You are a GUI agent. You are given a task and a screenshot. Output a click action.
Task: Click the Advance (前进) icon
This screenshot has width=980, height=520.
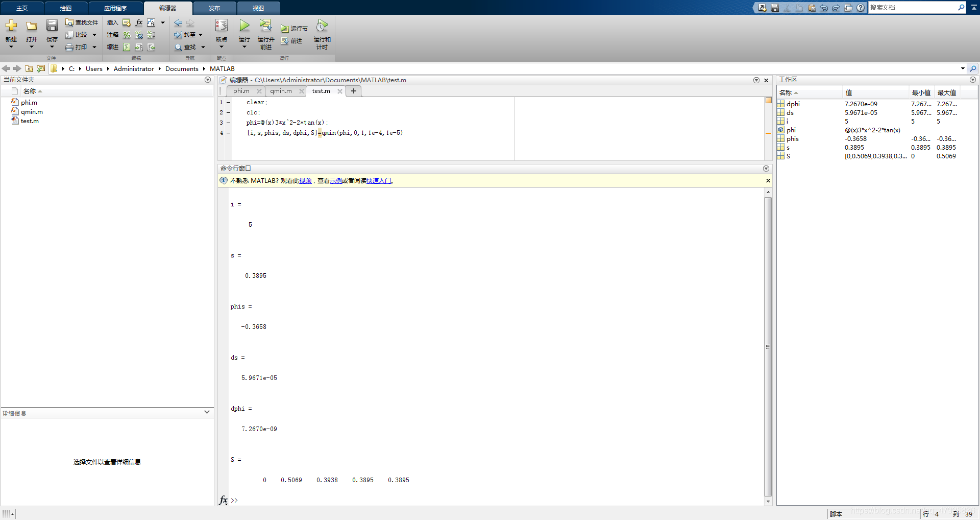coord(285,41)
